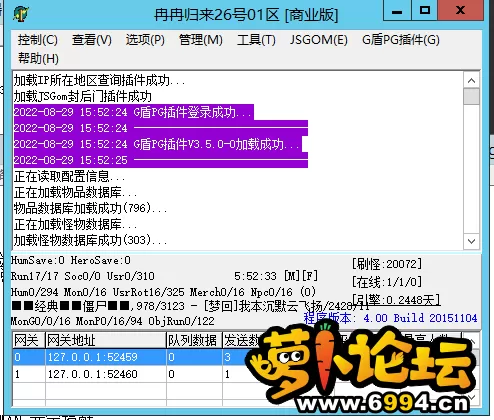Maximize the 冉冉归来 window
The height and width of the screenshot is (420, 494).
pos(424,11)
